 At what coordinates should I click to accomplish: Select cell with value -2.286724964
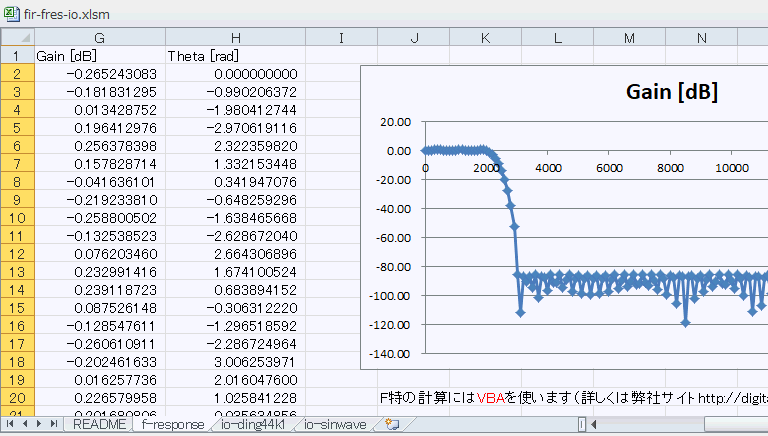pos(236,343)
